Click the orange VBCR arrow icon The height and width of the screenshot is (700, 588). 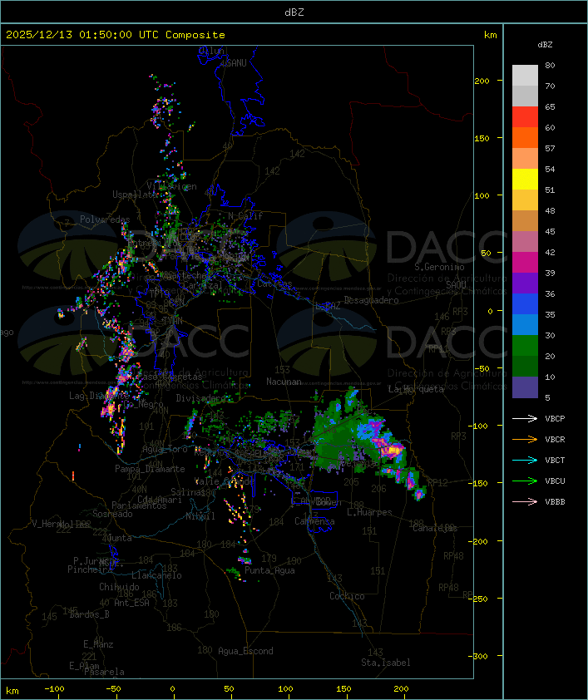coord(525,439)
